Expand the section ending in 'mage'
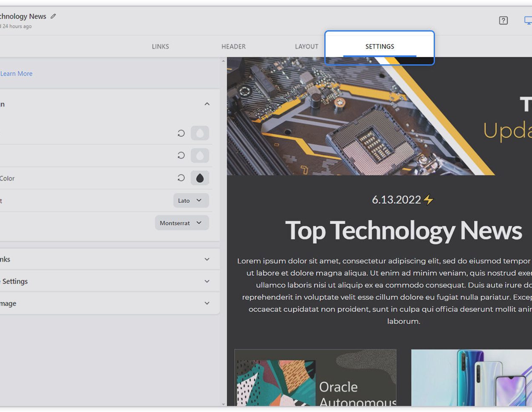The height and width of the screenshot is (412, 532). tap(207, 303)
